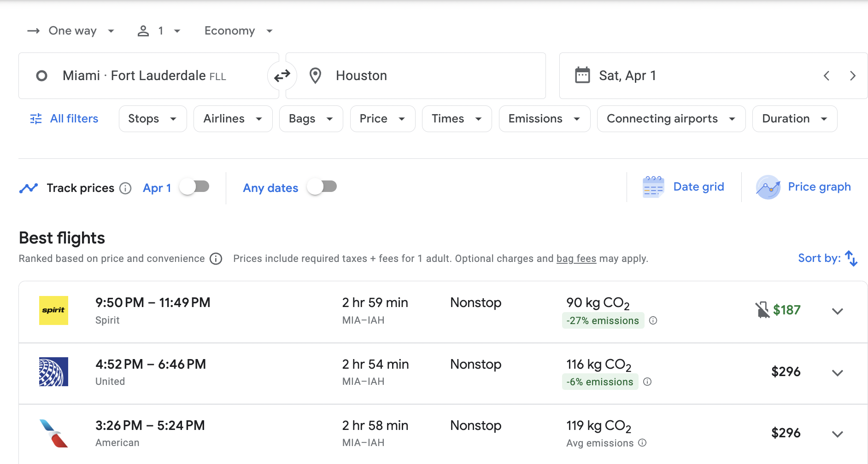Image resolution: width=868 pixels, height=464 pixels.
Task: Click the -27% emissions badge
Action: click(x=603, y=320)
